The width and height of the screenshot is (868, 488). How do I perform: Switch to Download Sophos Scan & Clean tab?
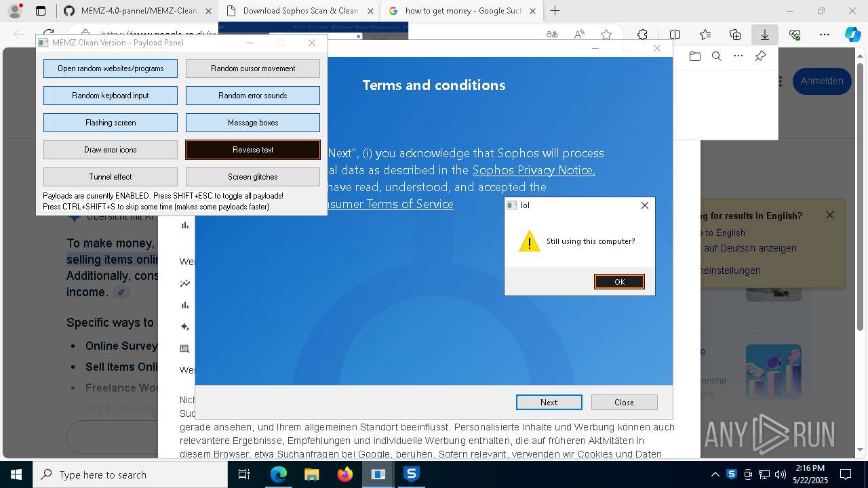click(300, 11)
